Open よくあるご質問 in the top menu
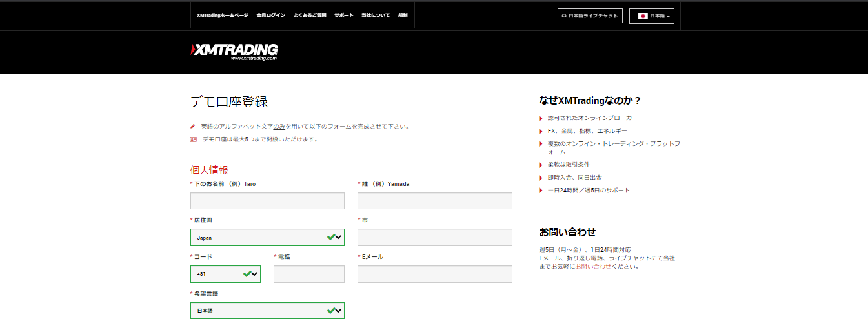The image size is (868, 332). [x=310, y=15]
